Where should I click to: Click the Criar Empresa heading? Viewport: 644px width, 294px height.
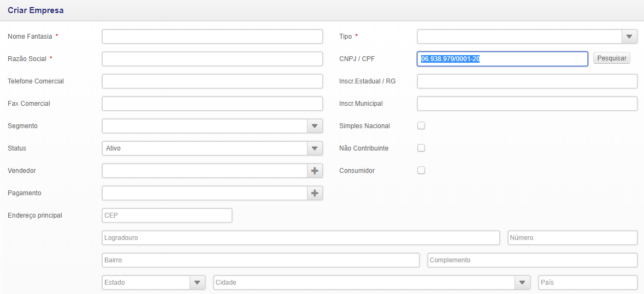click(36, 11)
